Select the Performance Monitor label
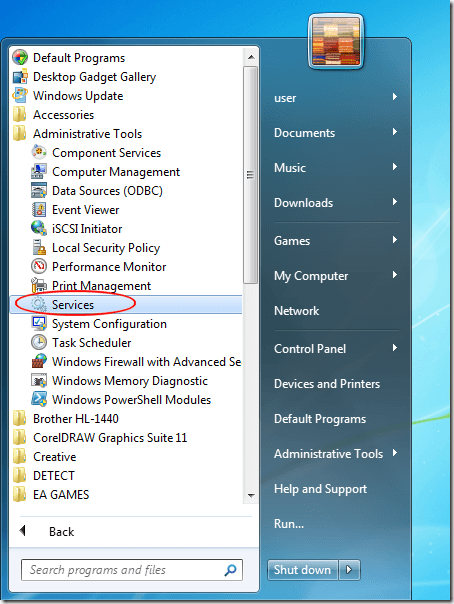The height and width of the screenshot is (604, 454). pos(109,267)
